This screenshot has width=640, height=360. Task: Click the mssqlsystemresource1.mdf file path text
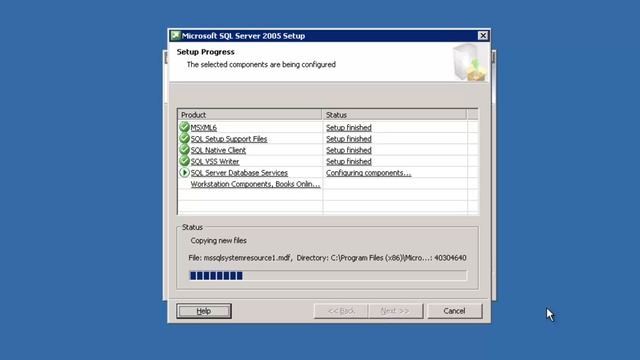pyautogui.click(x=327, y=258)
